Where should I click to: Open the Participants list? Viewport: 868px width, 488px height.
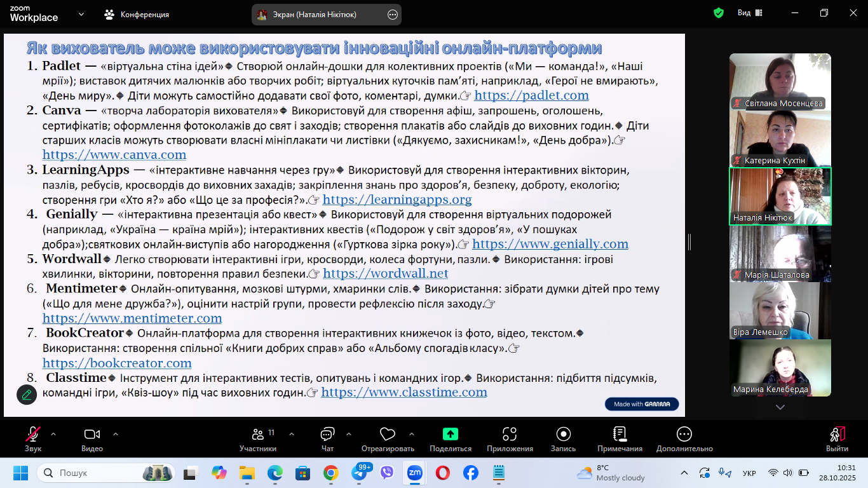[258, 435]
